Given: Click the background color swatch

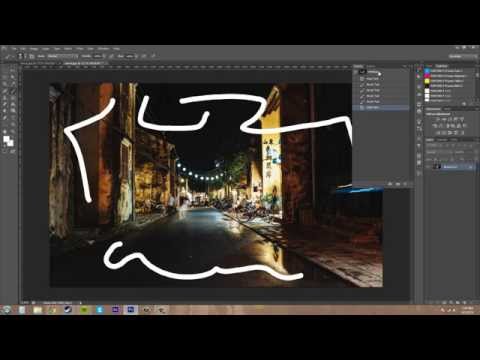Looking at the screenshot, I should coord(11,143).
